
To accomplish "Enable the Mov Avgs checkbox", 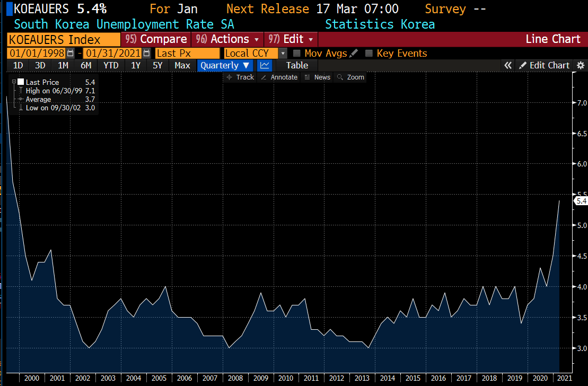I will click(296, 53).
